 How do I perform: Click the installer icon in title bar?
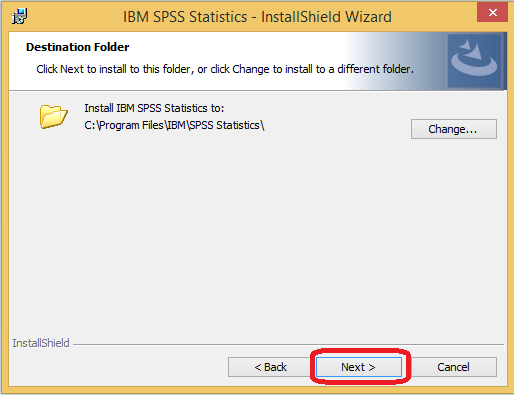point(20,16)
